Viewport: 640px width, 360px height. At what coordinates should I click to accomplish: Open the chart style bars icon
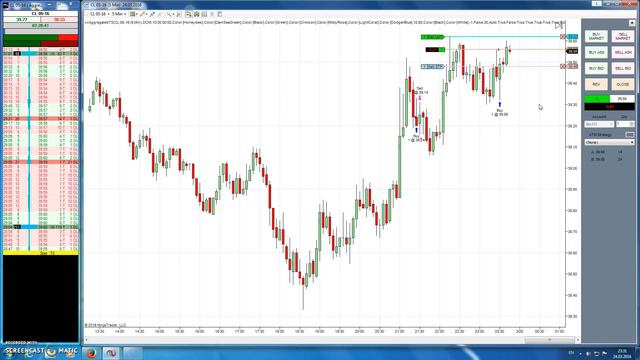click(133, 14)
